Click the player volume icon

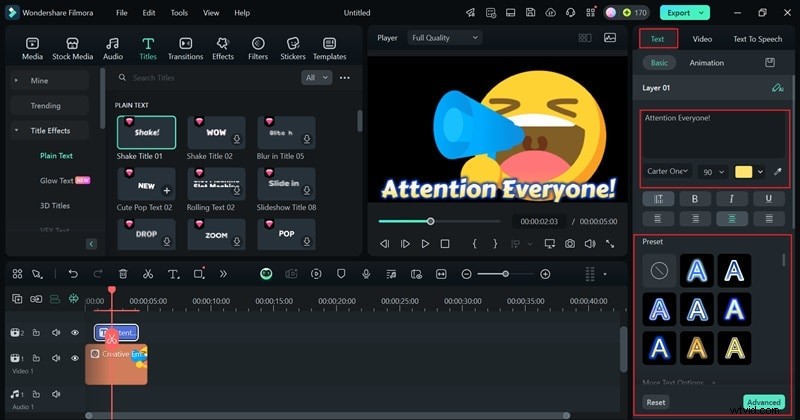pyautogui.click(x=590, y=243)
